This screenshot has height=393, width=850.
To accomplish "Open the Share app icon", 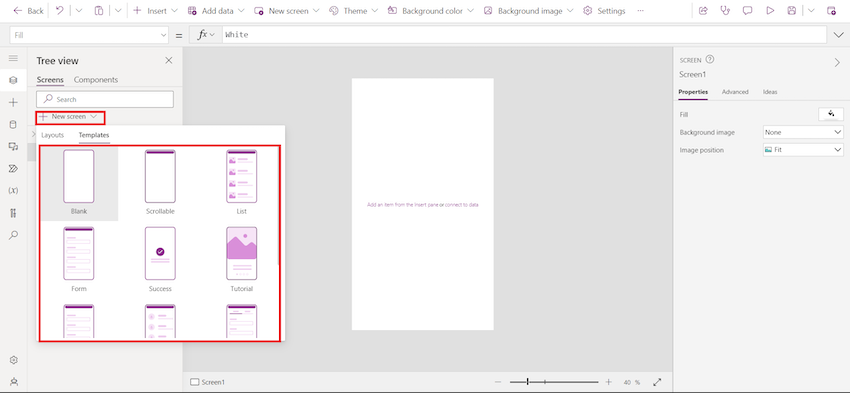I will (703, 10).
